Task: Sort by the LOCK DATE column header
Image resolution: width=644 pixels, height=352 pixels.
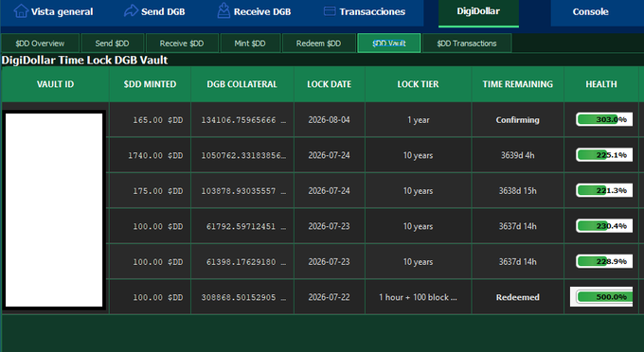Action: click(x=329, y=84)
